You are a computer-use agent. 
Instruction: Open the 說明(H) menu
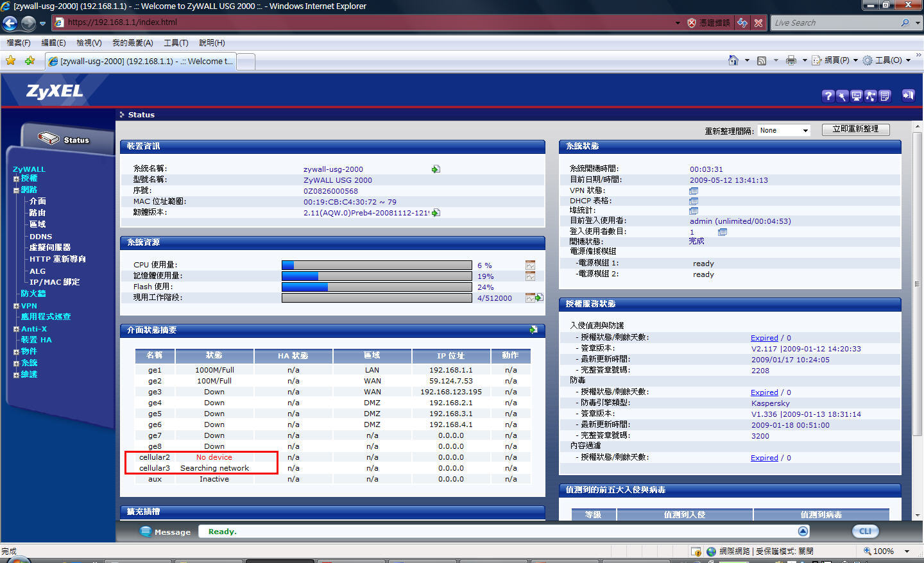(x=212, y=43)
